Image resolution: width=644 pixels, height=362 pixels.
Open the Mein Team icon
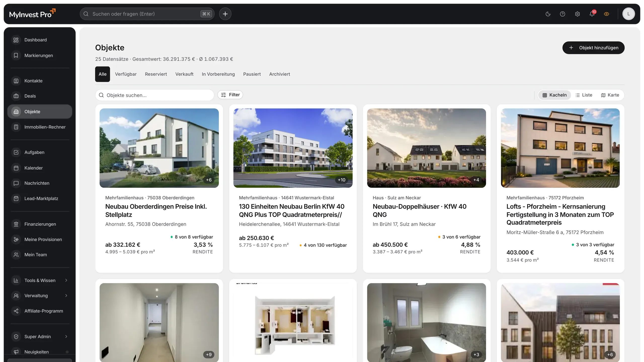pos(16,255)
